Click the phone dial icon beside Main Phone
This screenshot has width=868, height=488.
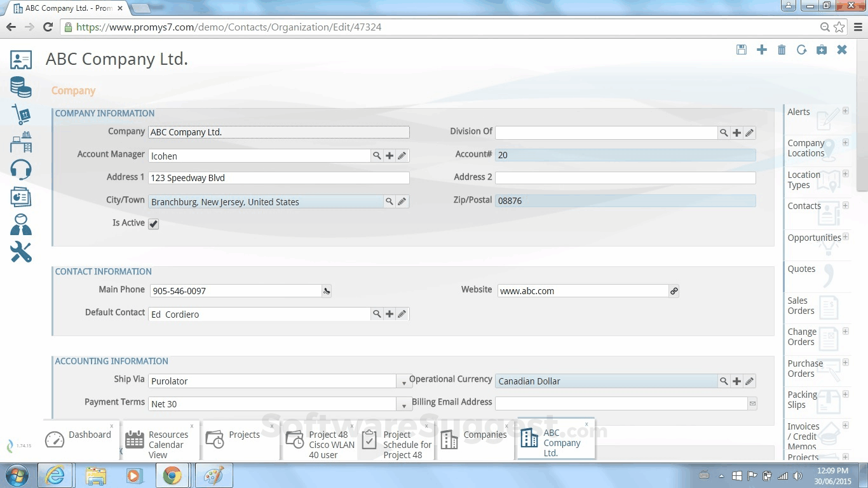327,291
